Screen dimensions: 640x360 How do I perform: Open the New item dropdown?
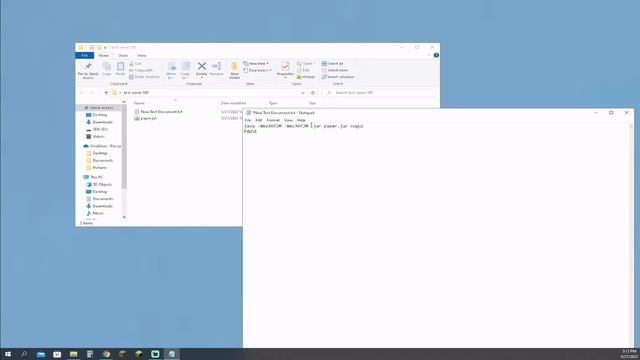(x=256, y=64)
